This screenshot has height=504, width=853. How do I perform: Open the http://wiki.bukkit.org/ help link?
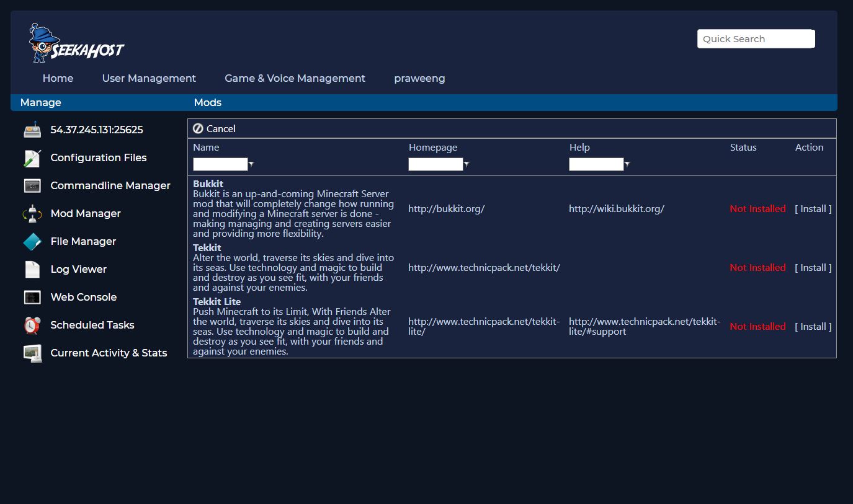coord(616,209)
